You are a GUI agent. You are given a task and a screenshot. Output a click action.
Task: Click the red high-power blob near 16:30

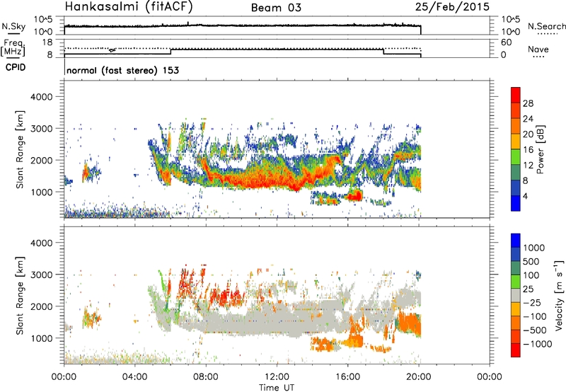pyautogui.click(x=354, y=195)
